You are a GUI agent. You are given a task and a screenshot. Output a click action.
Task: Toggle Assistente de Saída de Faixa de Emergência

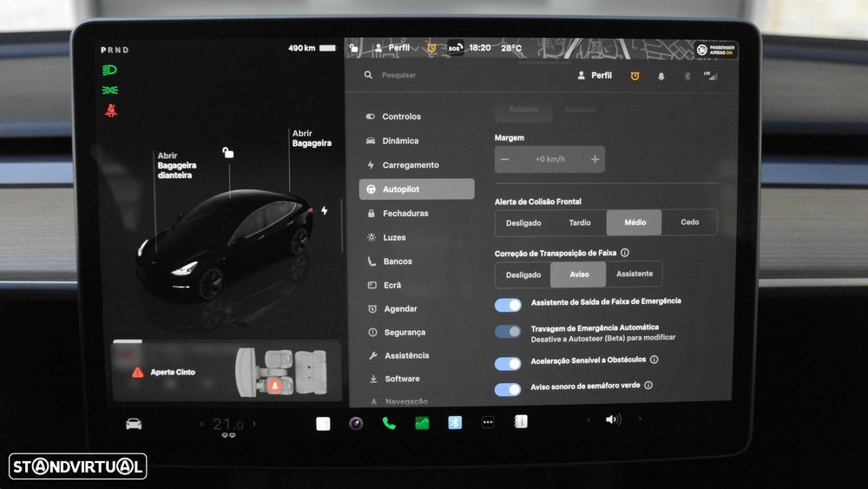(508, 305)
